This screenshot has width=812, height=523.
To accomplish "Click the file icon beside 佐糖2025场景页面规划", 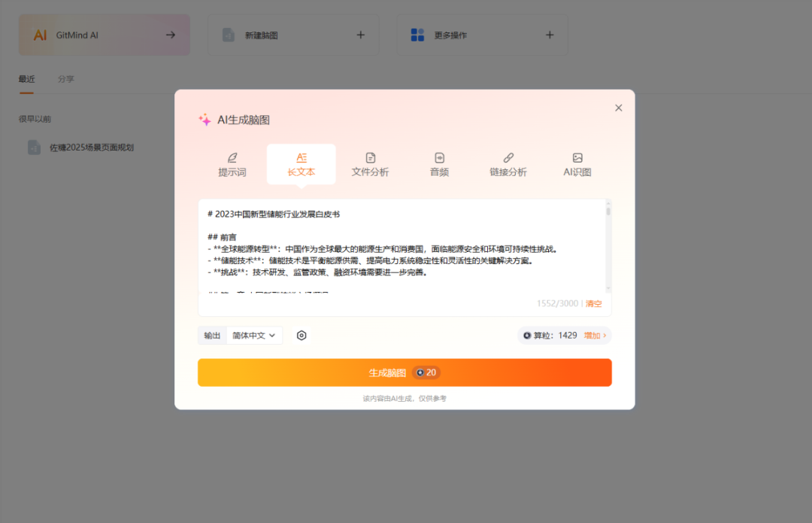I will click(x=34, y=147).
